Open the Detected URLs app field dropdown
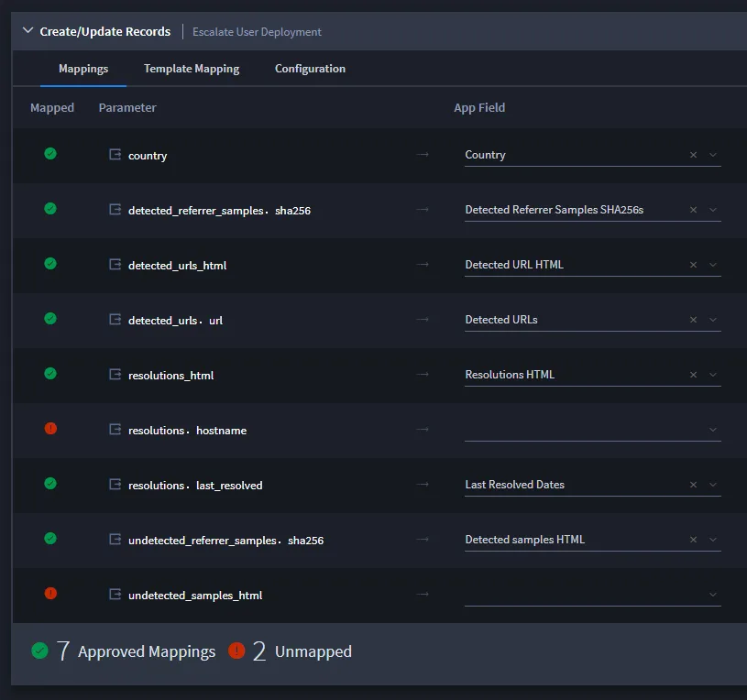This screenshot has width=747, height=700. [x=713, y=320]
